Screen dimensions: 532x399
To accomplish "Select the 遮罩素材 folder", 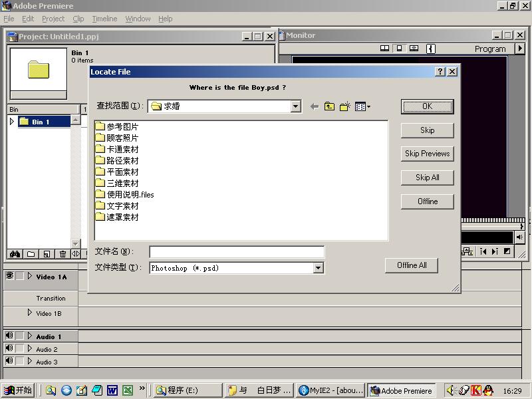I will tap(117, 217).
